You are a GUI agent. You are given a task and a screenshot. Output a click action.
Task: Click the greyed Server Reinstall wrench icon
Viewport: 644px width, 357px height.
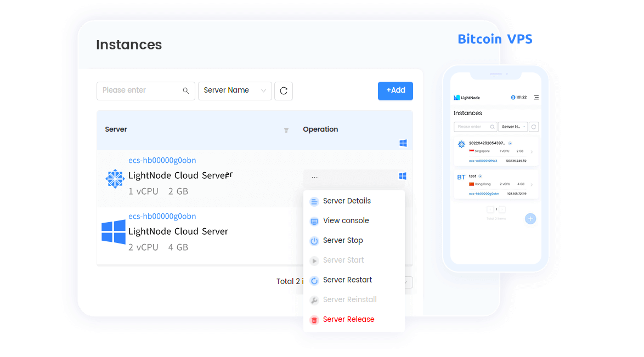click(314, 301)
